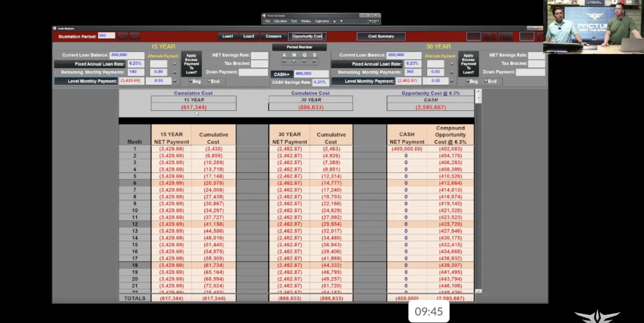Click Remaining Monthly Payments field showing 180
This screenshot has height=323, width=644.
point(136,72)
